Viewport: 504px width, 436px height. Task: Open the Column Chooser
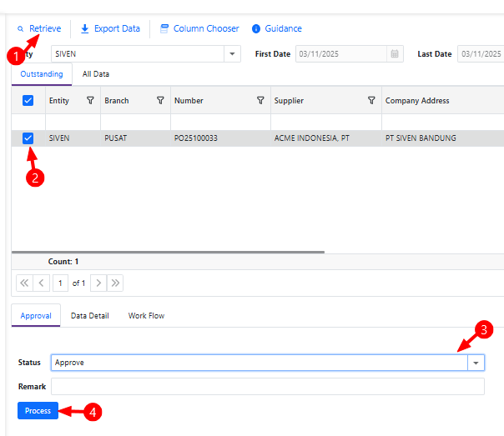199,28
